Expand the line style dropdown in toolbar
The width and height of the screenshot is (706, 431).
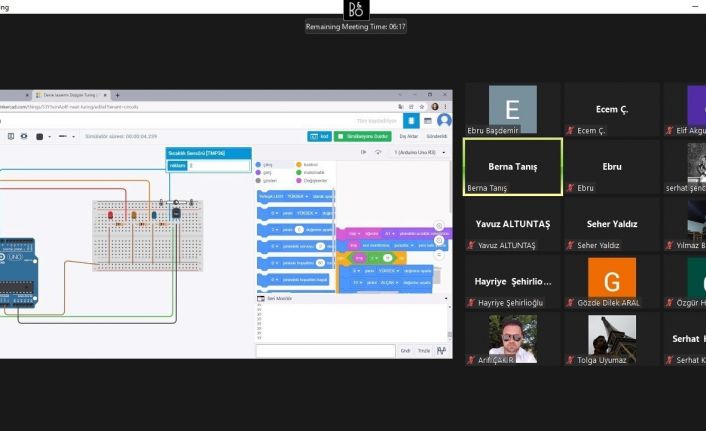click(65, 136)
